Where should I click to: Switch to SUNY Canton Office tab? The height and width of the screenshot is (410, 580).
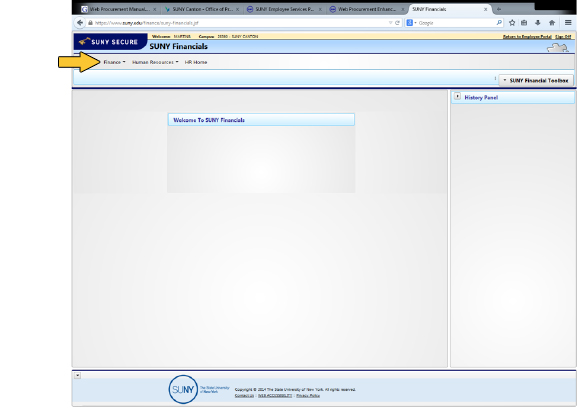coord(202,9)
